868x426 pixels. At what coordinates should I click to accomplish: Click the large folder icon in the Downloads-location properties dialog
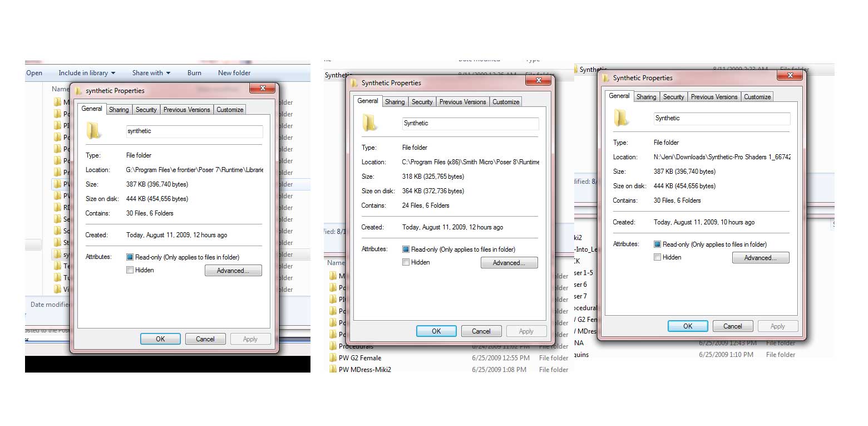tap(622, 117)
